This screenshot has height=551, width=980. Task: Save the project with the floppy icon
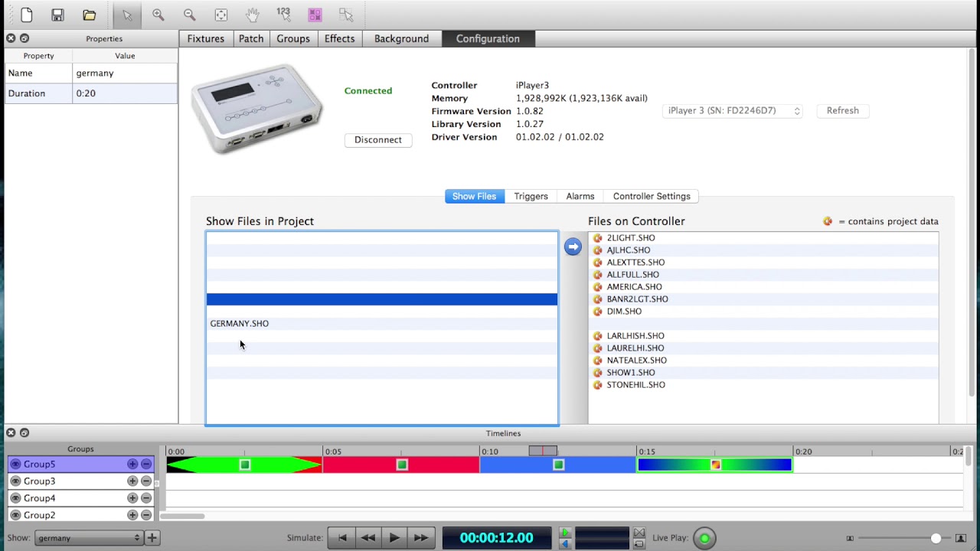click(57, 15)
